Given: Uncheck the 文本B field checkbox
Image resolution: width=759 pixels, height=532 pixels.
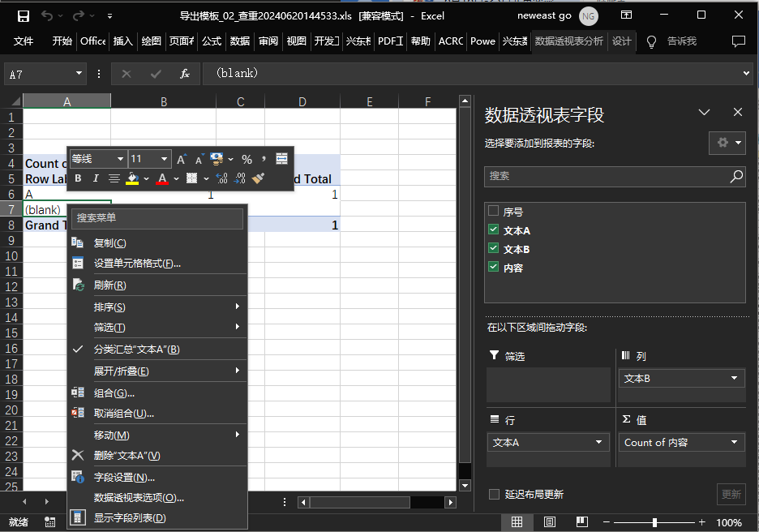Looking at the screenshot, I should [x=493, y=249].
